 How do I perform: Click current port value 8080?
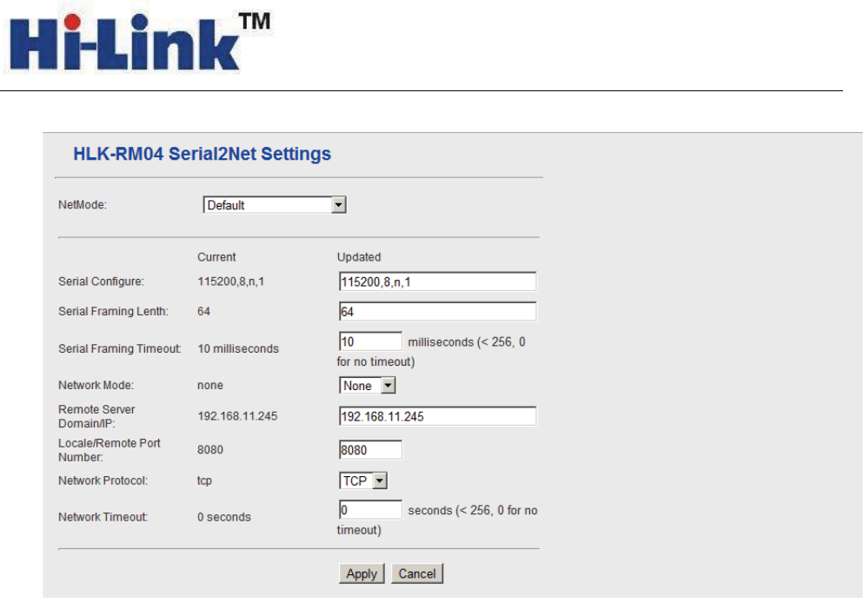coord(210,450)
